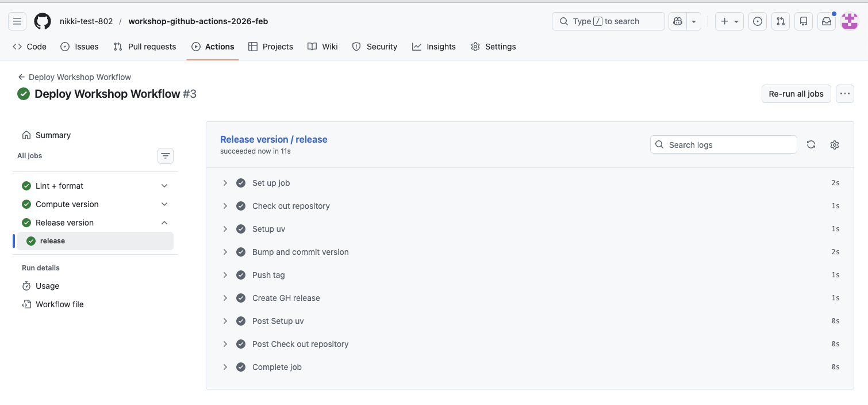The height and width of the screenshot is (405, 868).
Task: Open the create new dropdown arrow
Action: tap(735, 21)
